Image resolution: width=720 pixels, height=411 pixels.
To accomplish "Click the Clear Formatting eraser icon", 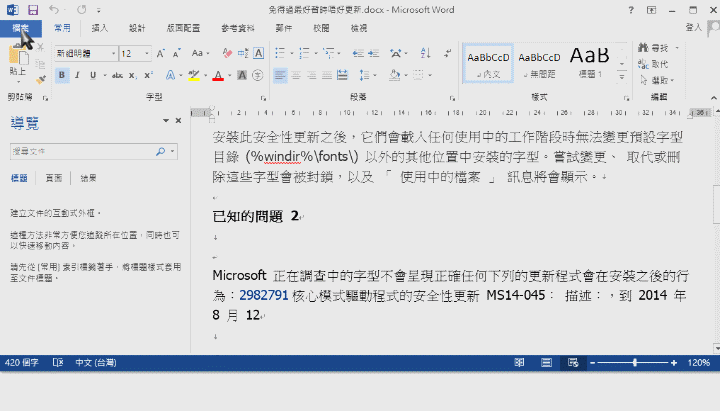I will [x=227, y=53].
